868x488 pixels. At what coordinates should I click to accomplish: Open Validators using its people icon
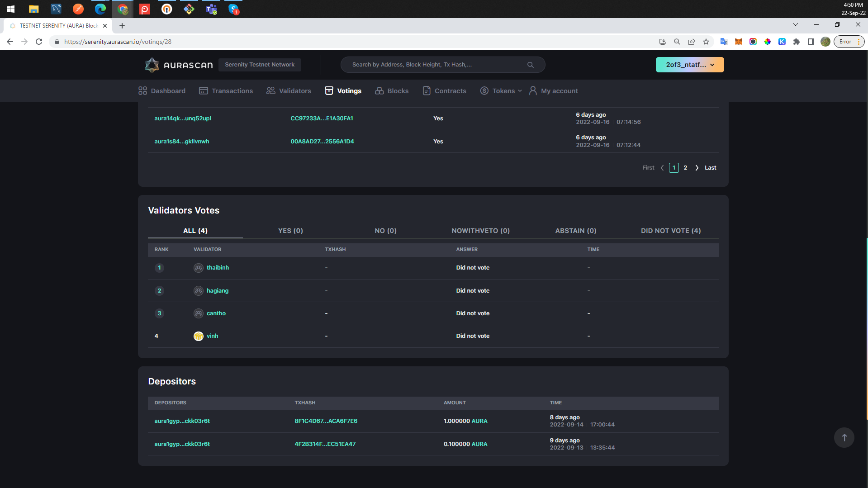pyautogui.click(x=270, y=90)
